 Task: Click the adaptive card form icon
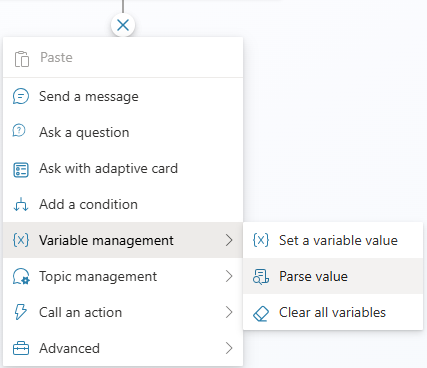point(21,170)
